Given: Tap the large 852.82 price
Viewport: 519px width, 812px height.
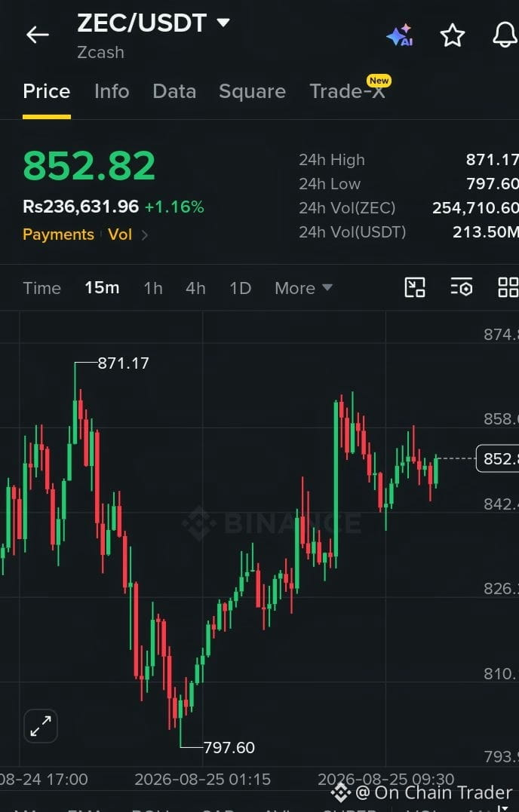Looking at the screenshot, I should click(89, 166).
